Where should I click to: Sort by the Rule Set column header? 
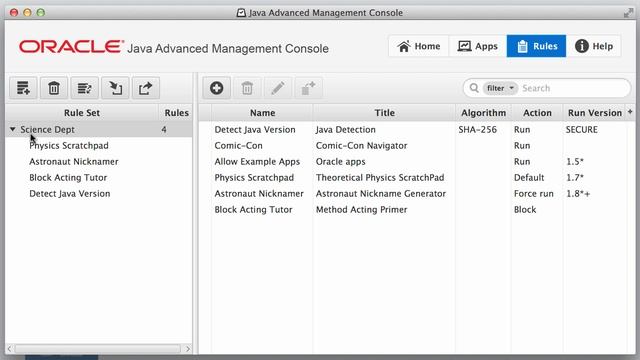tap(82, 113)
